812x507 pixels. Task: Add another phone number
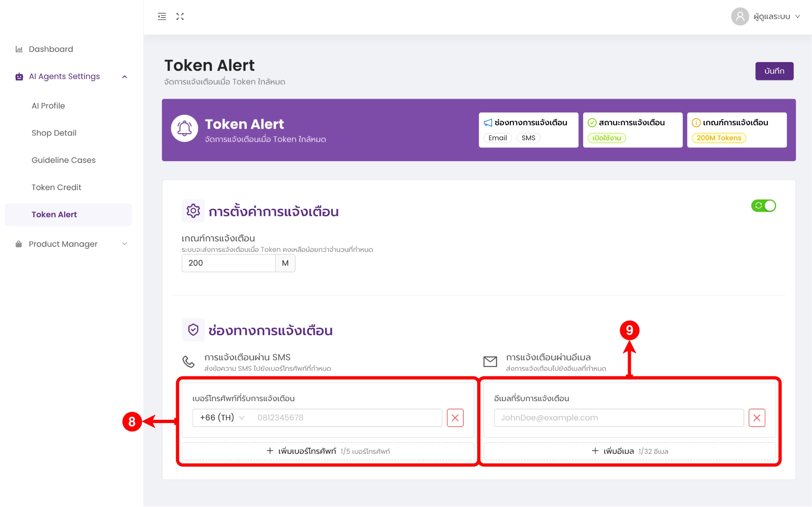pos(328,451)
